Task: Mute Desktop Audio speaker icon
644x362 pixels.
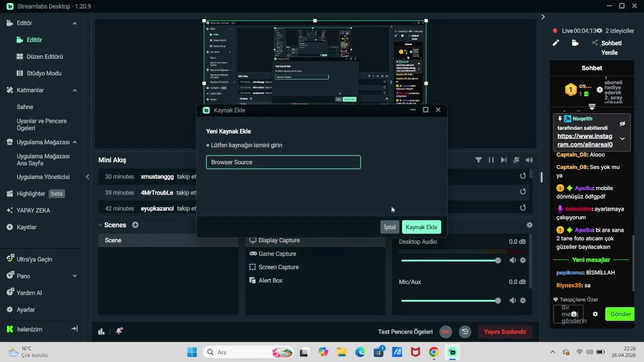Action: pos(513,260)
